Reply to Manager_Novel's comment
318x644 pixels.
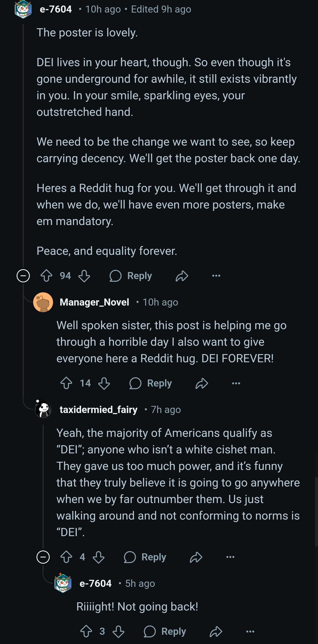point(151,383)
